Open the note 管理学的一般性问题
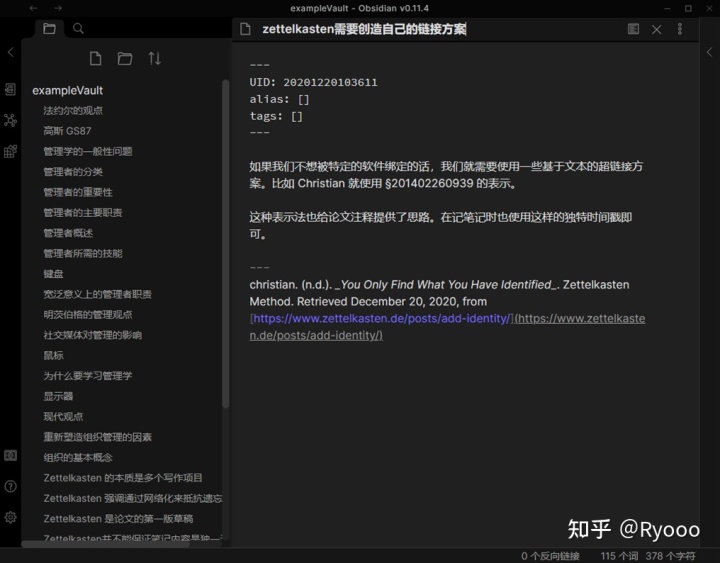 pyautogui.click(x=88, y=152)
